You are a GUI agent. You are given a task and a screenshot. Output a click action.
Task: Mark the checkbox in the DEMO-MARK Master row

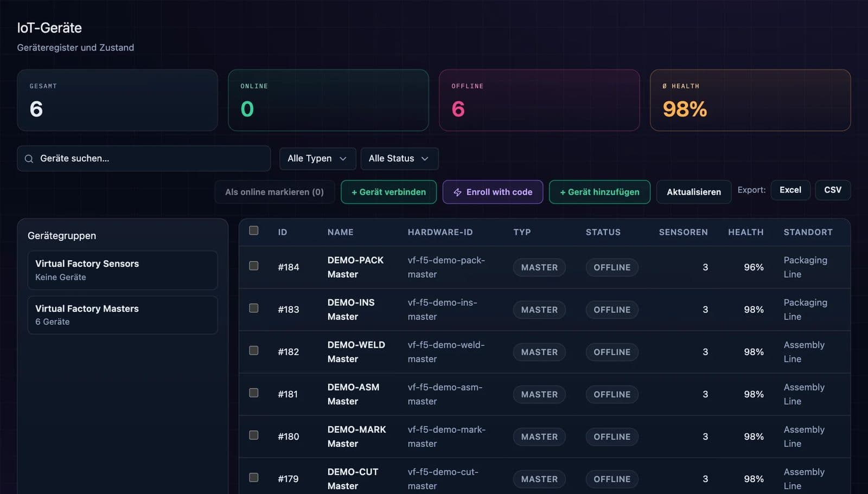click(x=253, y=435)
